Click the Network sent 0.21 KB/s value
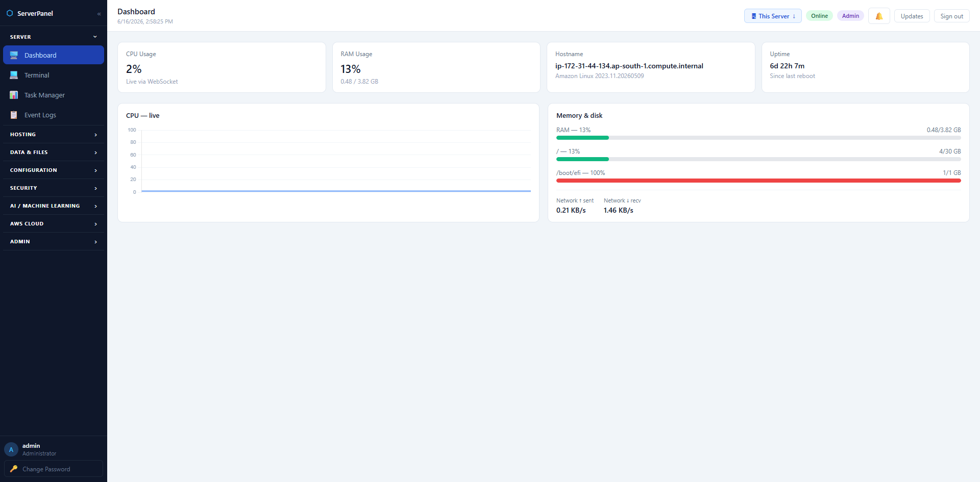This screenshot has width=980, height=482. [571, 210]
